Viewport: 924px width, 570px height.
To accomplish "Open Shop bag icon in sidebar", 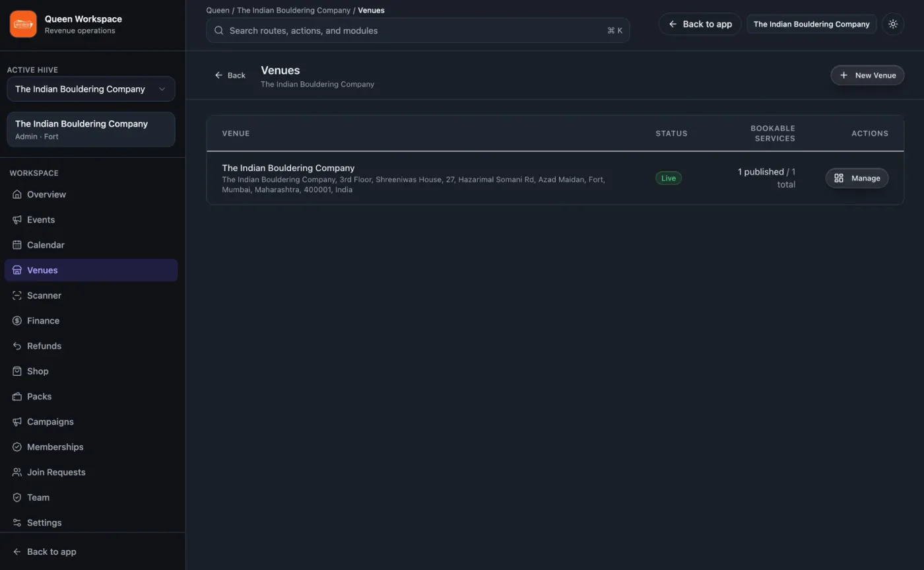I will [x=17, y=371].
